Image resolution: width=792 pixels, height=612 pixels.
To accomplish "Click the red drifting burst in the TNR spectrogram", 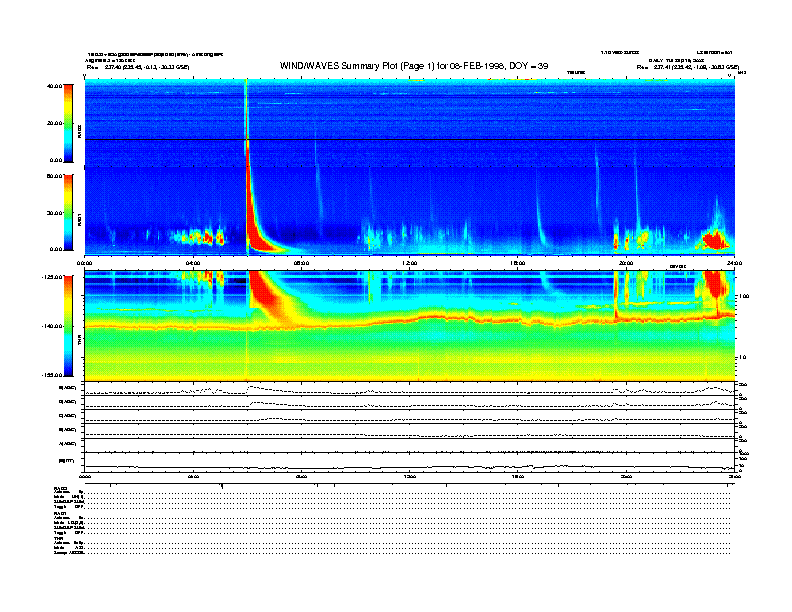I will [268, 294].
